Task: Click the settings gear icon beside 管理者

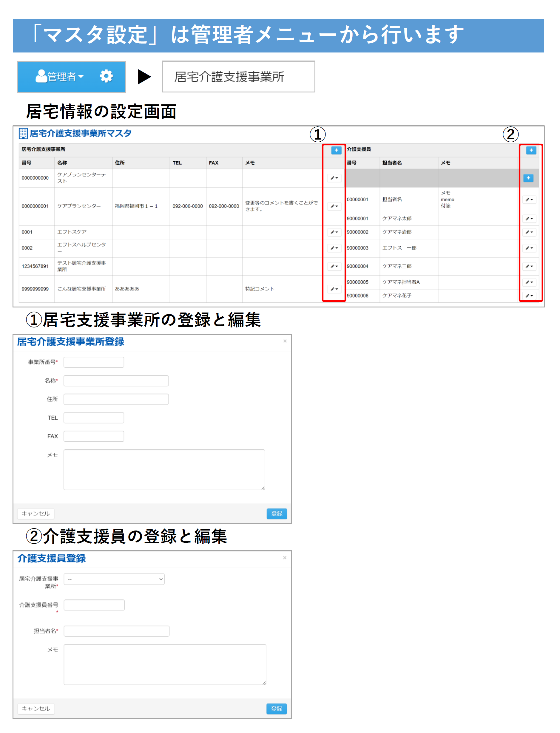Action: [x=106, y=76]
